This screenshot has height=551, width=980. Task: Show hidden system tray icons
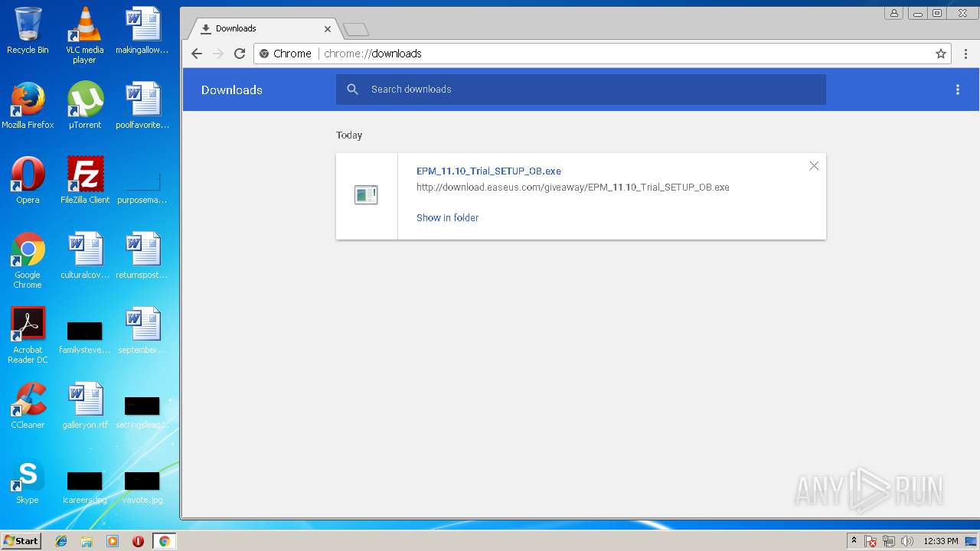[854, 541]
